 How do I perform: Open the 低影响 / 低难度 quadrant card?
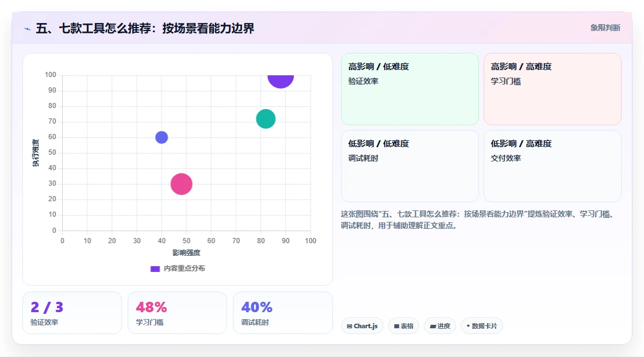(410, 166)
